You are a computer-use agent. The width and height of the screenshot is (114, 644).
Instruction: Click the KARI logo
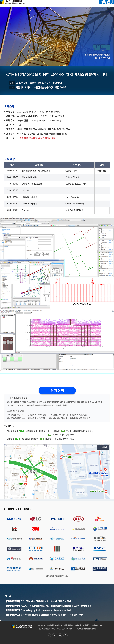[57, 529]
